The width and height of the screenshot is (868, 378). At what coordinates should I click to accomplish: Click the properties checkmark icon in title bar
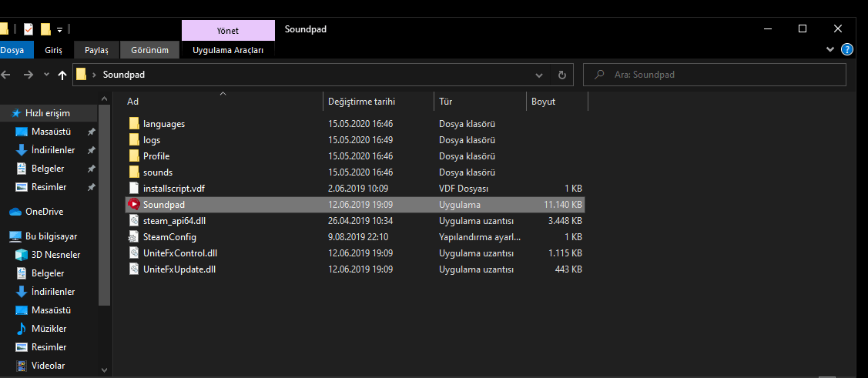coord(28,28)
